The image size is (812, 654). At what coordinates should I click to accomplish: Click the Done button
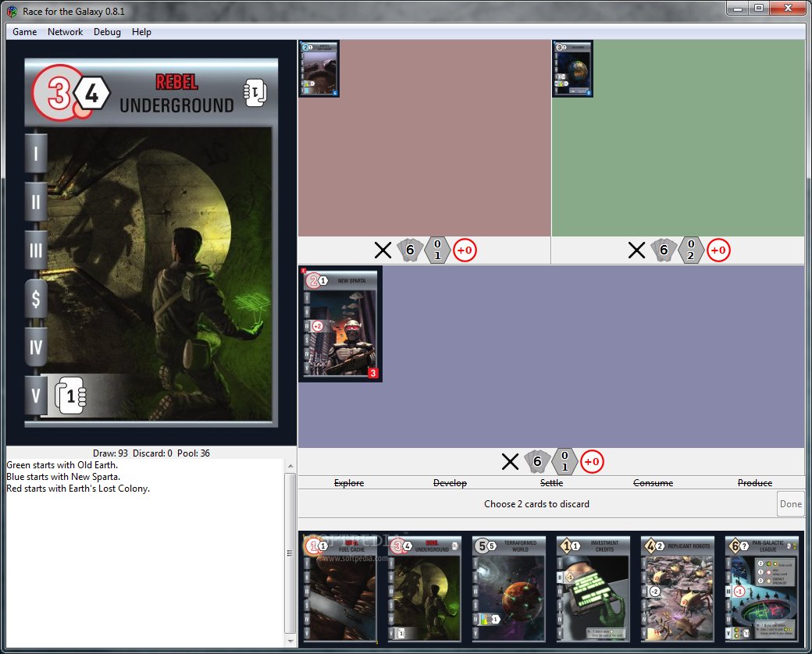click(x=791, y=504)
